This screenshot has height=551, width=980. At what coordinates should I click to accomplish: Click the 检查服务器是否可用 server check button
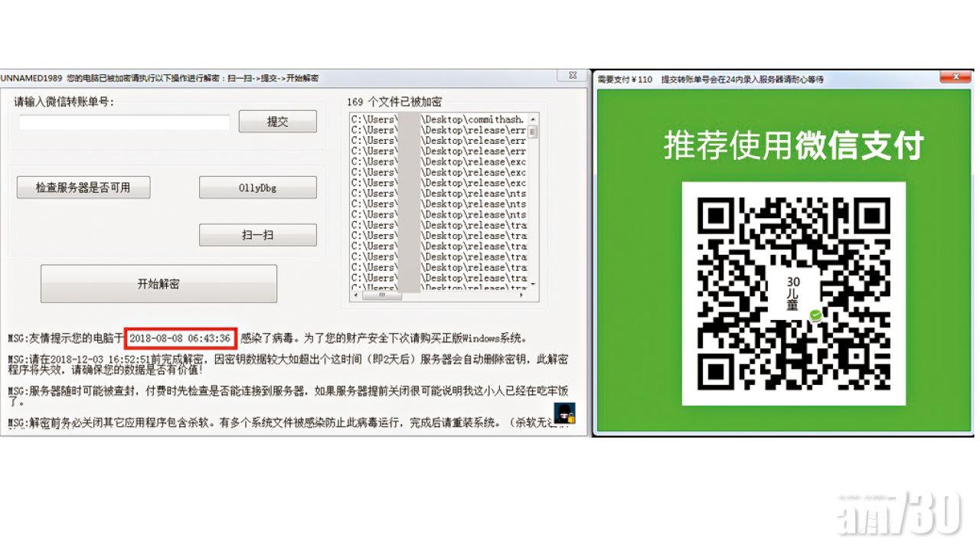click(82, 187)
